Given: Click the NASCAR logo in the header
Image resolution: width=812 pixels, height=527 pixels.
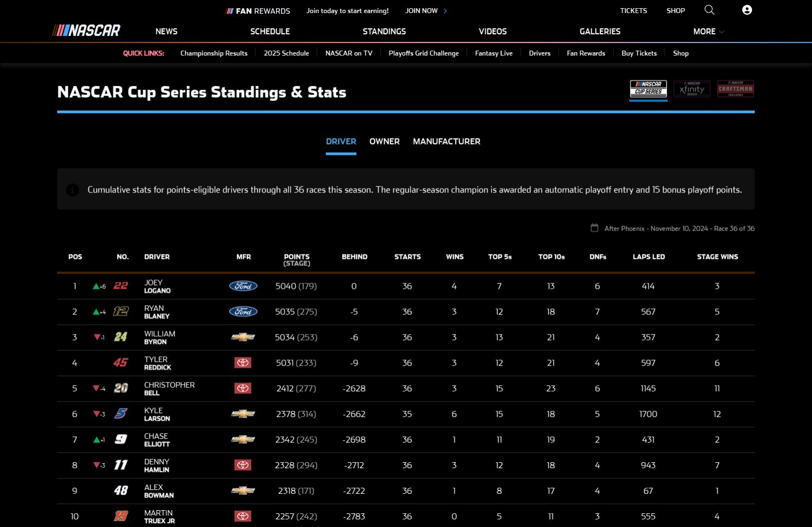Looking at the screenshot, I should [86, 31].
